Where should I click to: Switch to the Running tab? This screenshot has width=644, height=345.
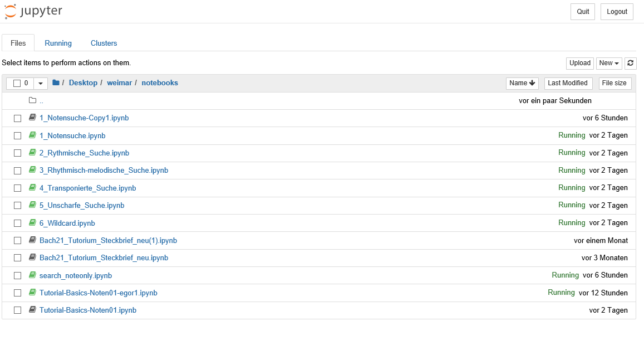[x=58, y=43]
